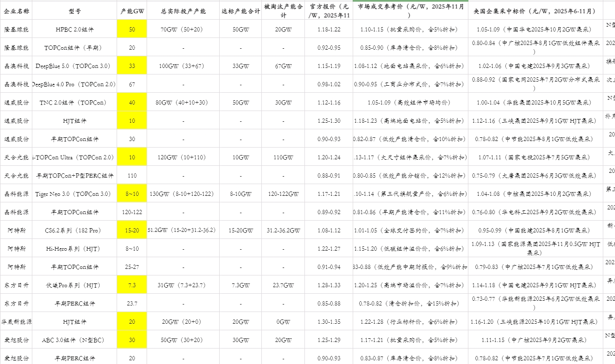
Task: Select the 央国企集采中标价 header cell
Action: point(535,10)
